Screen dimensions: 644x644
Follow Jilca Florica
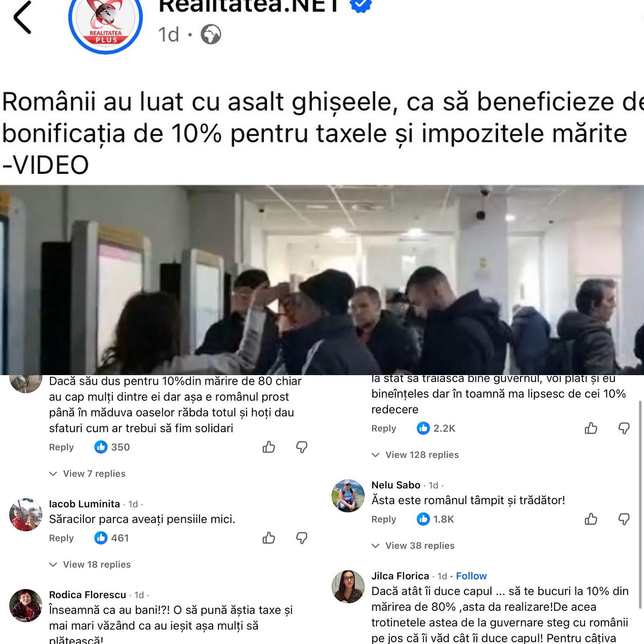click(471, 576)
